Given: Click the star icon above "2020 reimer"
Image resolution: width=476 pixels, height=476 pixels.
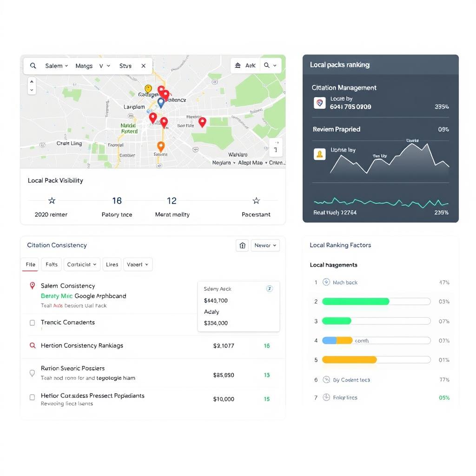Looking at the screenshot, I should pyautogui.click(x=51, y=201).
